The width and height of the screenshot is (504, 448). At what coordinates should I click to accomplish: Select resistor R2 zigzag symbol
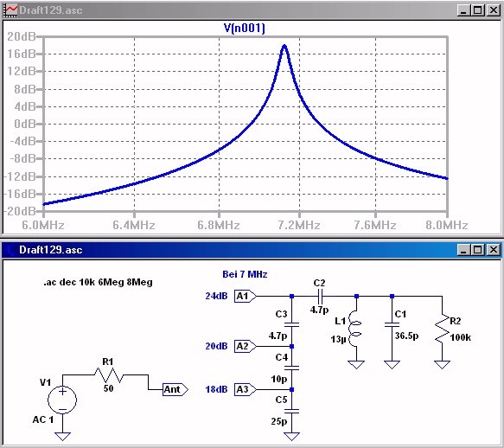tap(442, 329)
